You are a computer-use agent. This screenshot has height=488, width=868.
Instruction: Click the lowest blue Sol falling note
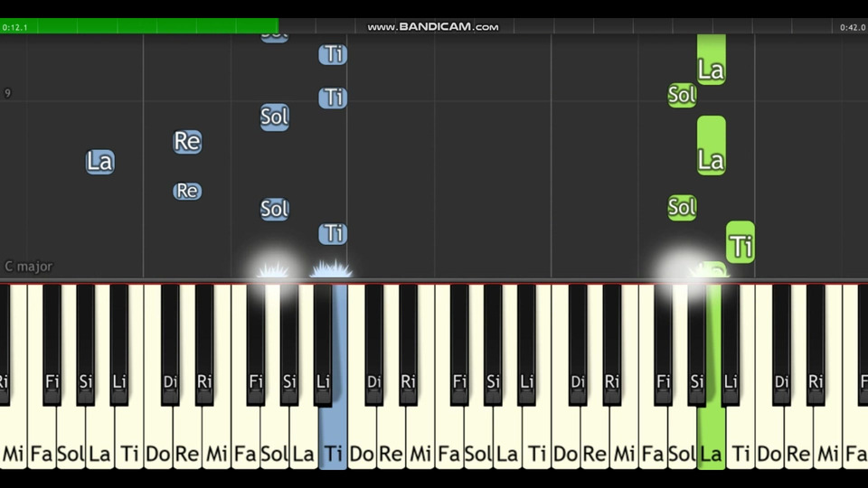coord(275,209)
